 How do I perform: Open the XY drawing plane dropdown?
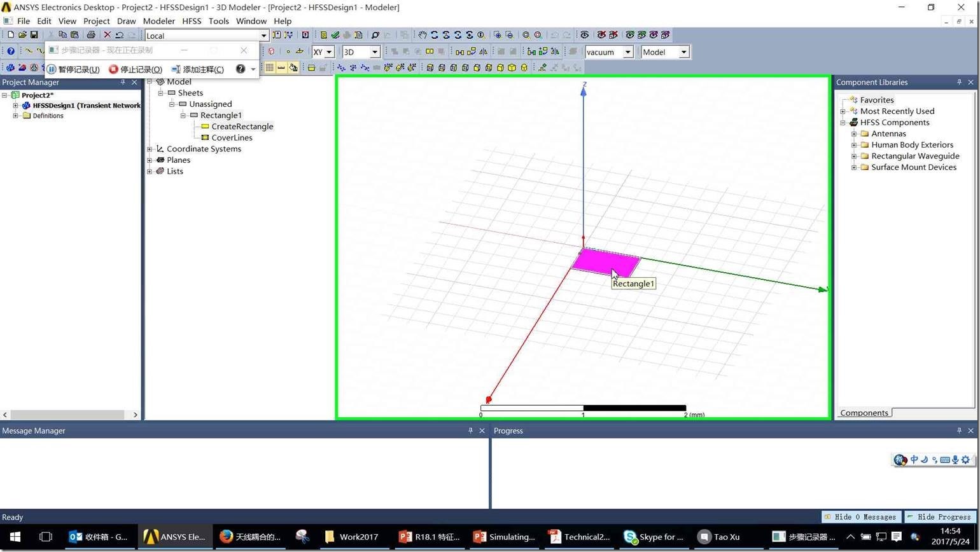[328, 52]
